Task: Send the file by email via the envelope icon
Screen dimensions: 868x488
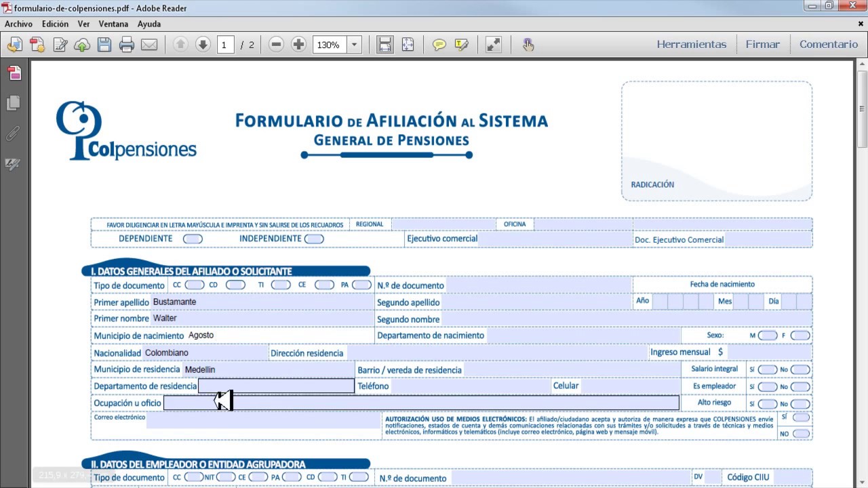Action: coord(149,45)
